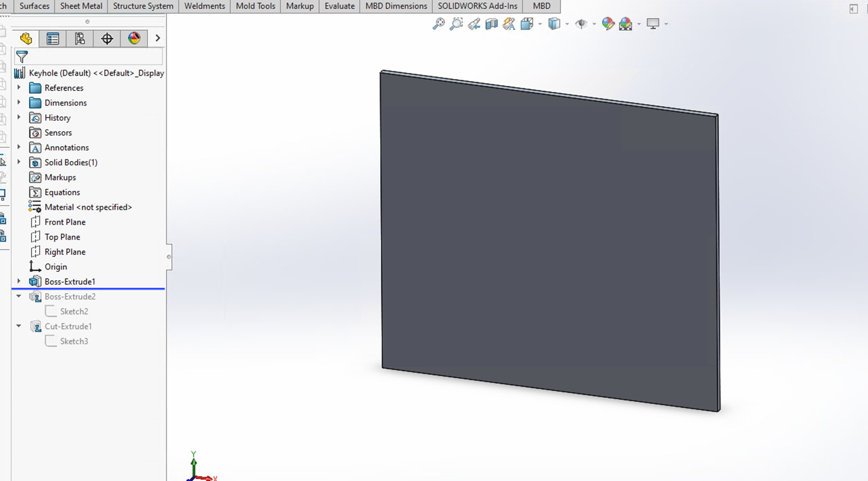Viewport: 868px width, 481px height.
Task: Activate the Zoom to Area tool
Action: (457, 25)
